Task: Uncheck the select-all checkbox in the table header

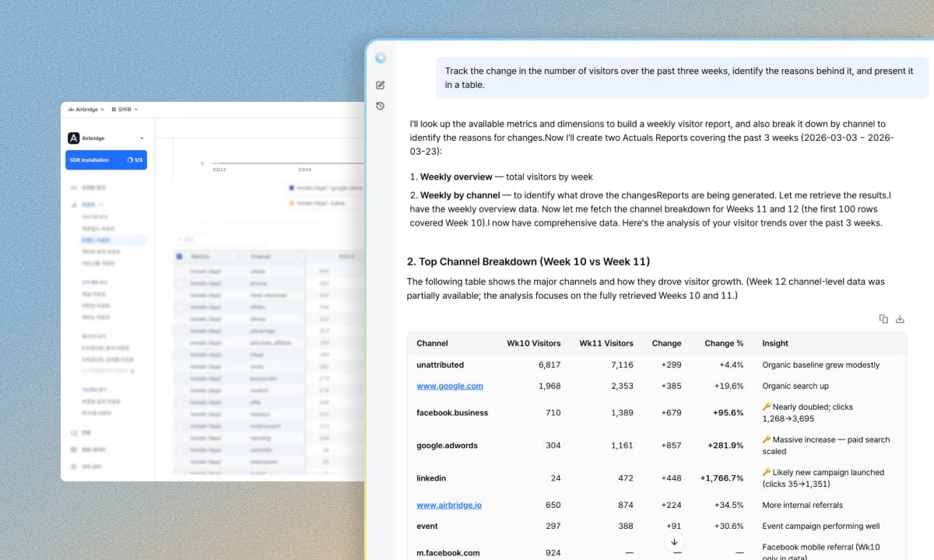Action: point(179,257)
